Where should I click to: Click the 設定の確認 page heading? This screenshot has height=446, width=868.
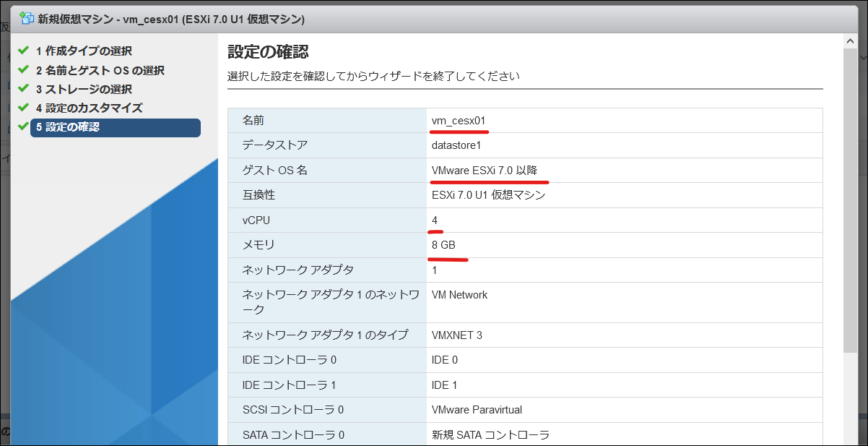point(268,51)
